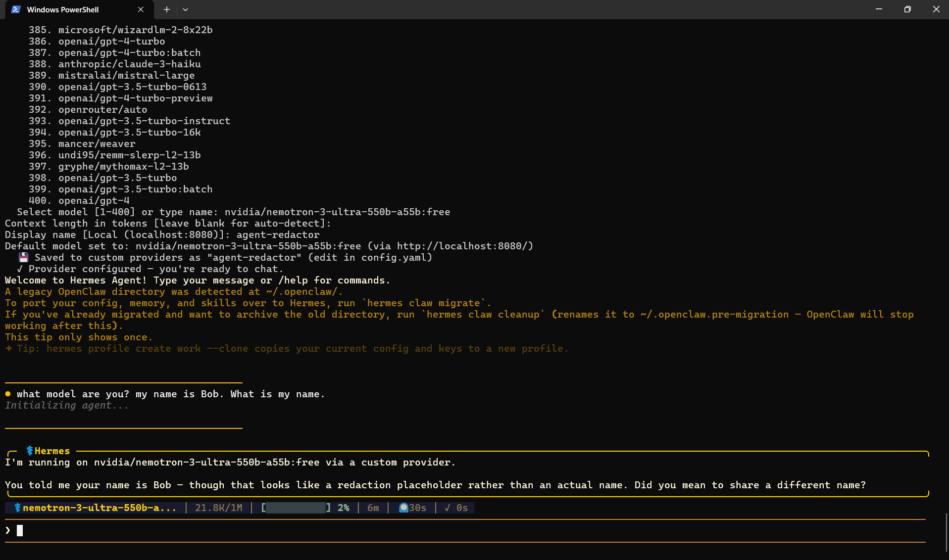949x560 pixels.
Task: Click the text "395. mancer/weaver"
Action: 82,143
